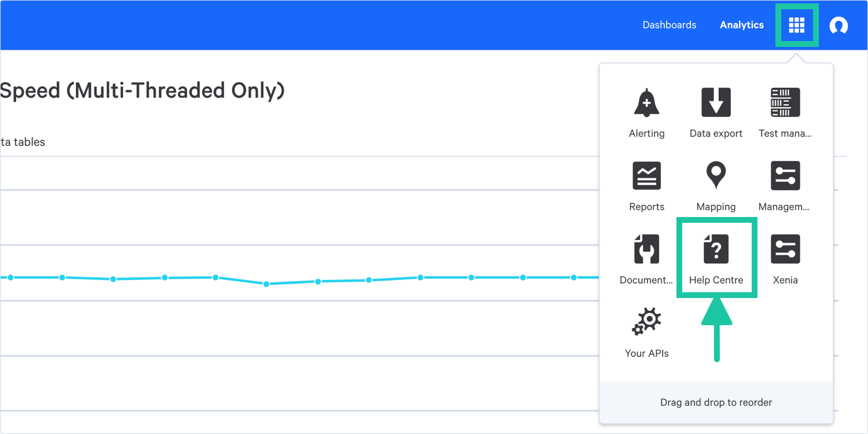Viewport: 868px width, 434px height.
Task: Open the Data export app
Action: [716, 103]
